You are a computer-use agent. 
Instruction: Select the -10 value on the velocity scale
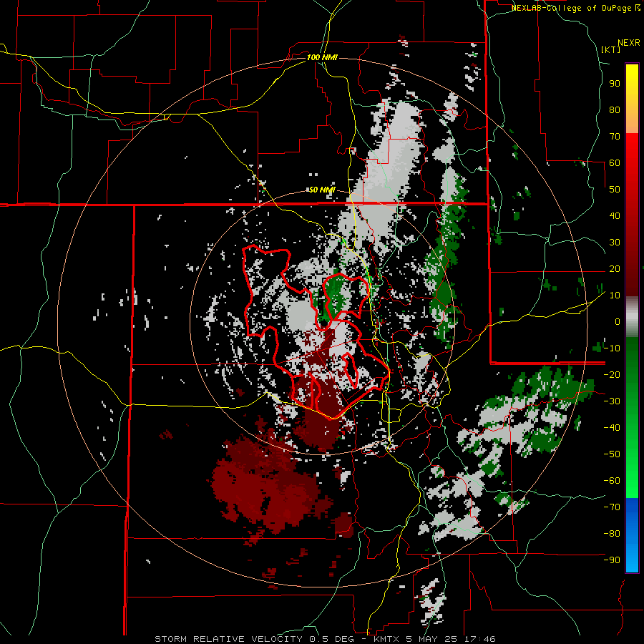coord(612,348)
